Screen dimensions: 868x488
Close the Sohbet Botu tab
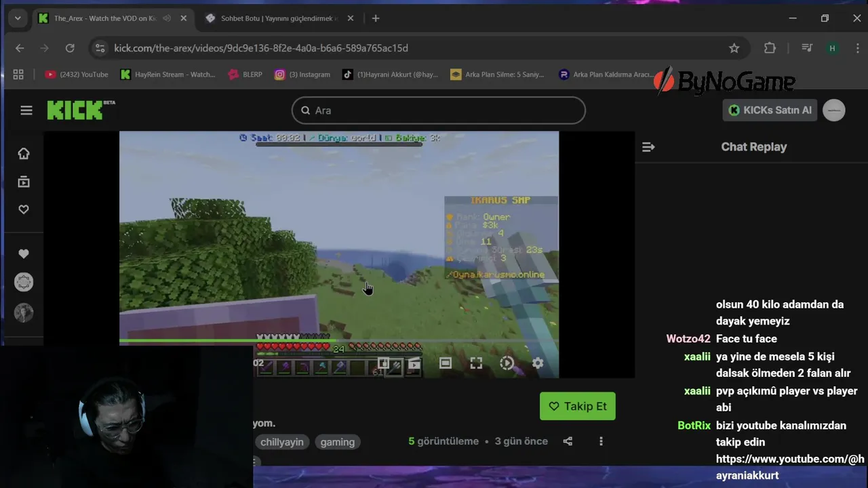pos(351,18)
